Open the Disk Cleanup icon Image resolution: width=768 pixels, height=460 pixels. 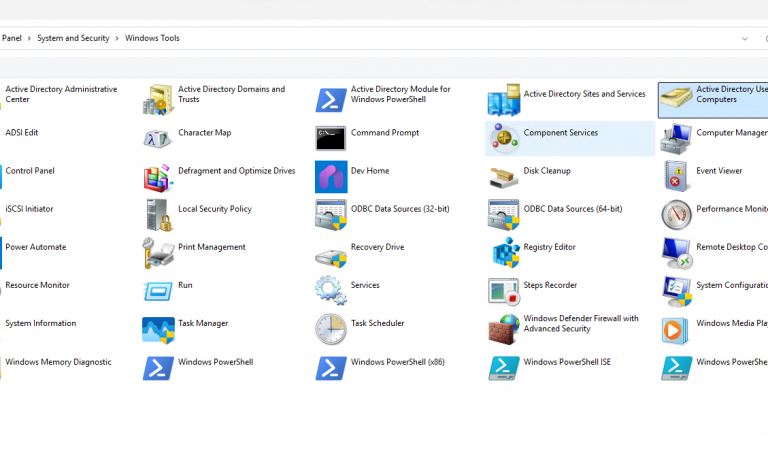click(504, 178)
